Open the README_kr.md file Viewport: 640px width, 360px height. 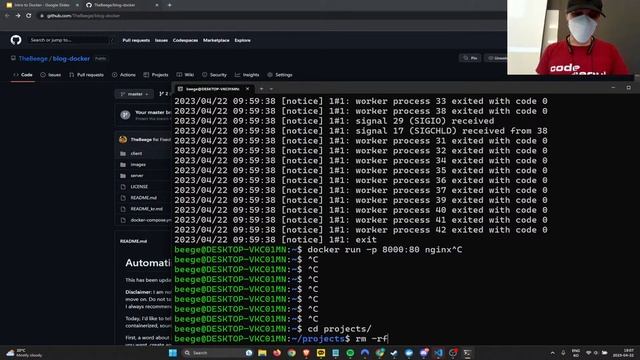147,209
